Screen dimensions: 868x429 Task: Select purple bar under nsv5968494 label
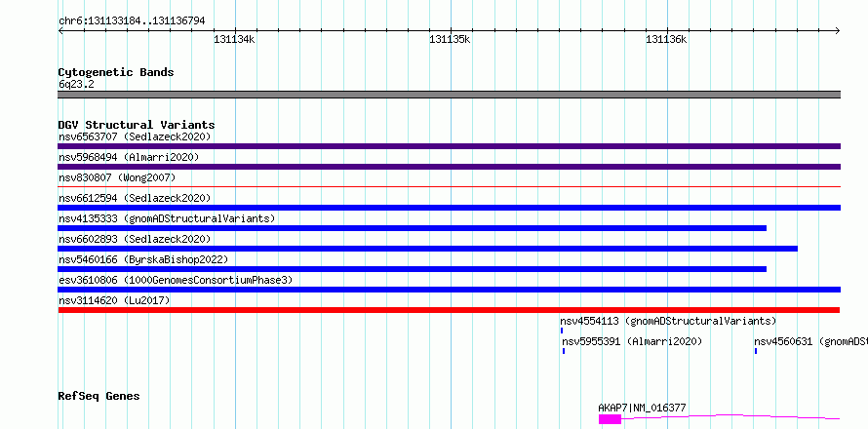[449, 167]
